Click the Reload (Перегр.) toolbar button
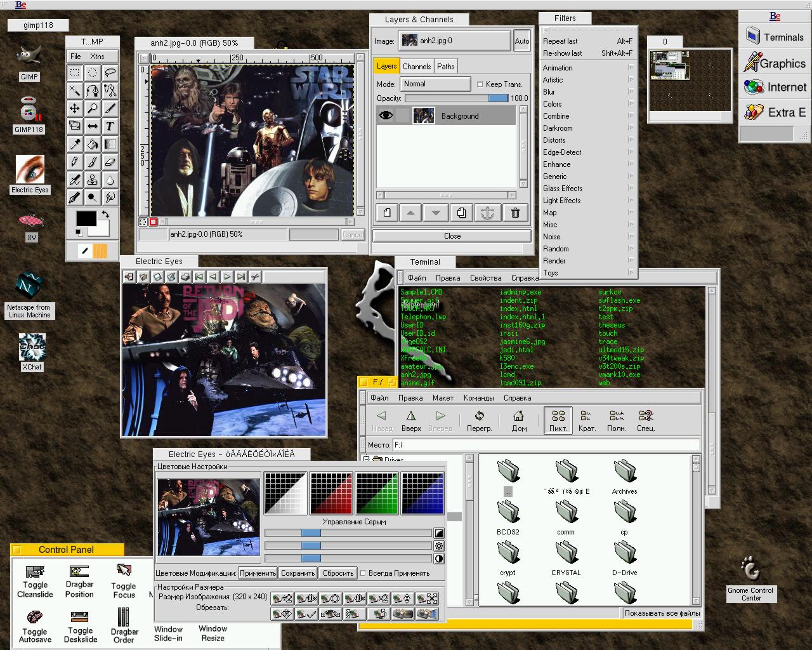 click(480, 421)
